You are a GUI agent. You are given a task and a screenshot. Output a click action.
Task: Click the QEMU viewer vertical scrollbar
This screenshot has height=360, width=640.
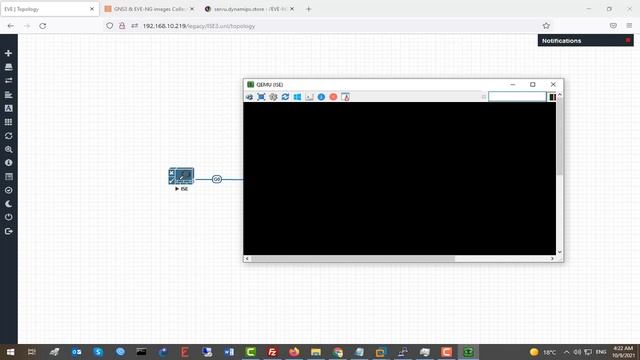tap(560, 137)
